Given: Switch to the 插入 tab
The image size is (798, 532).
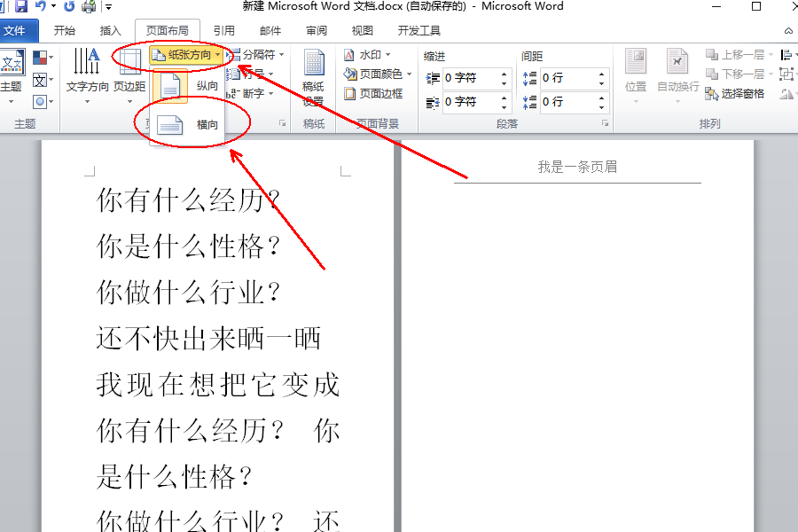Looking at the screenshot, I should pos(111,30).
